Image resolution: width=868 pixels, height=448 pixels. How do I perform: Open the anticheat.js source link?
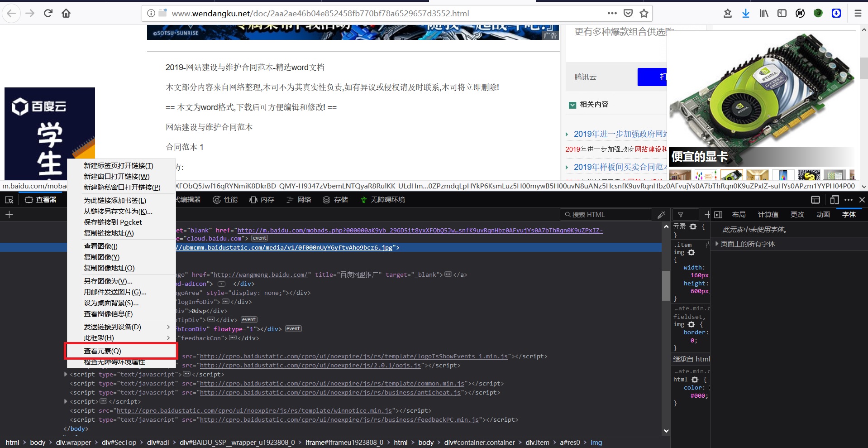pos(330,392)
